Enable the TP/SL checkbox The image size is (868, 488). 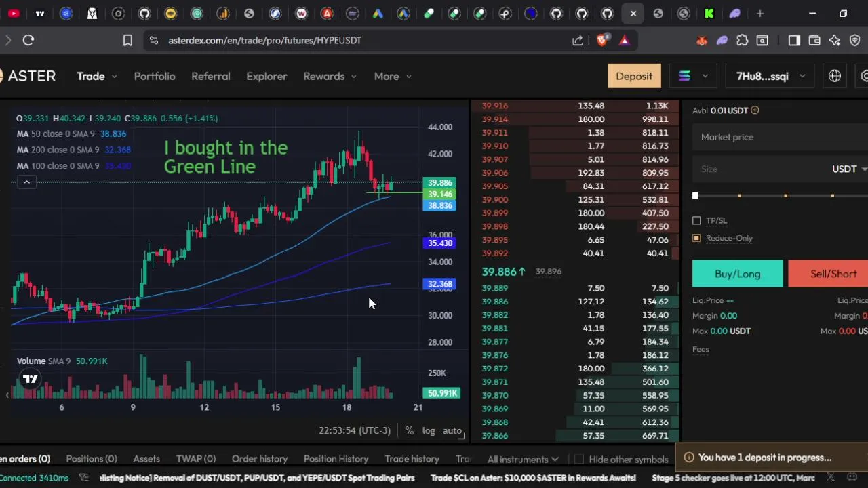coord(696,220)
